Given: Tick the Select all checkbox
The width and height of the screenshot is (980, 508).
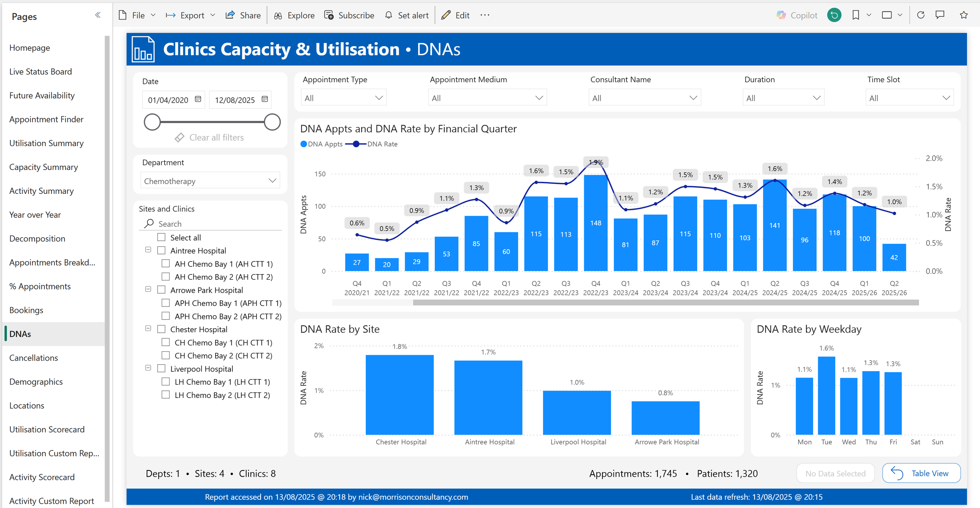Looking at the screenshot, I should (x=162, y=237).
